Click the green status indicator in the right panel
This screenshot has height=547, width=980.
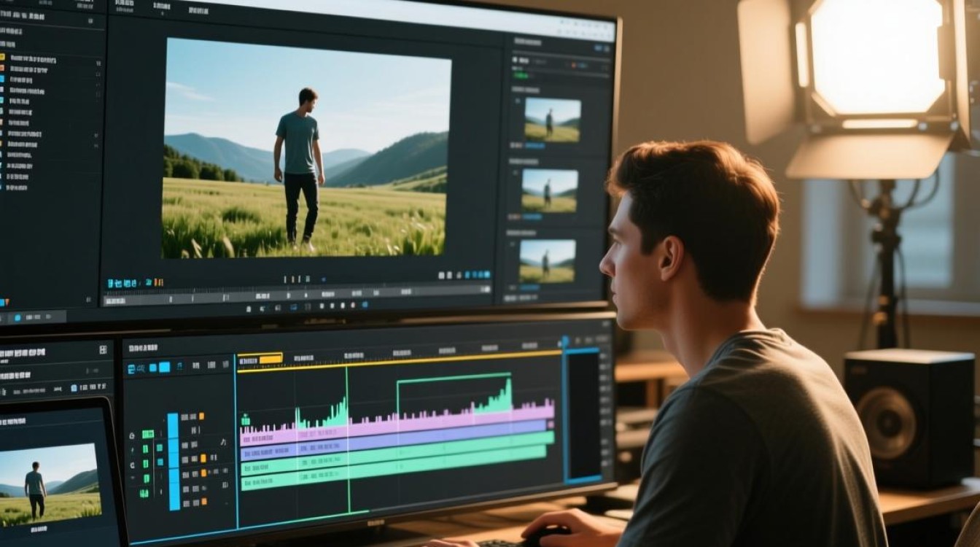pos(521,75)
